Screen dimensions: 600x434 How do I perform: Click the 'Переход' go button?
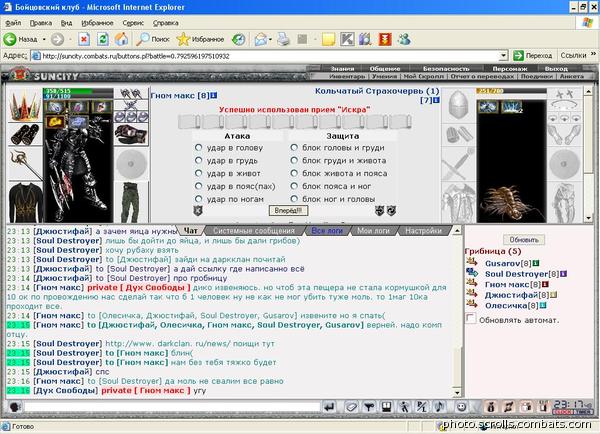pyautogui.click(x=533, y=55)
